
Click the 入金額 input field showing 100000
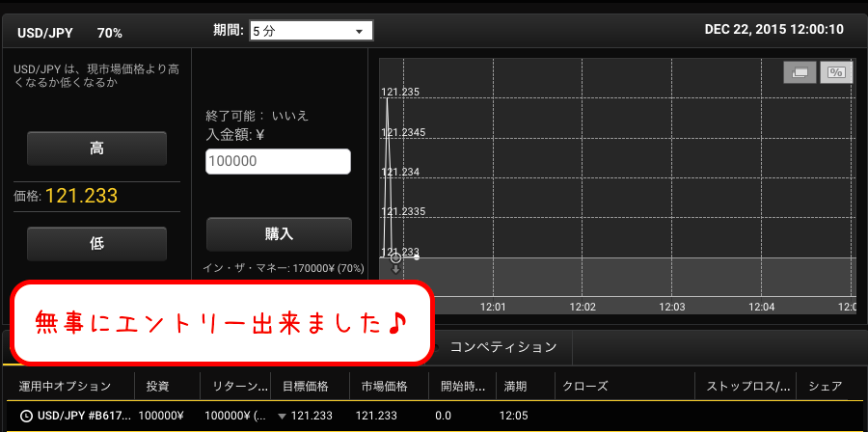point(278,161)
